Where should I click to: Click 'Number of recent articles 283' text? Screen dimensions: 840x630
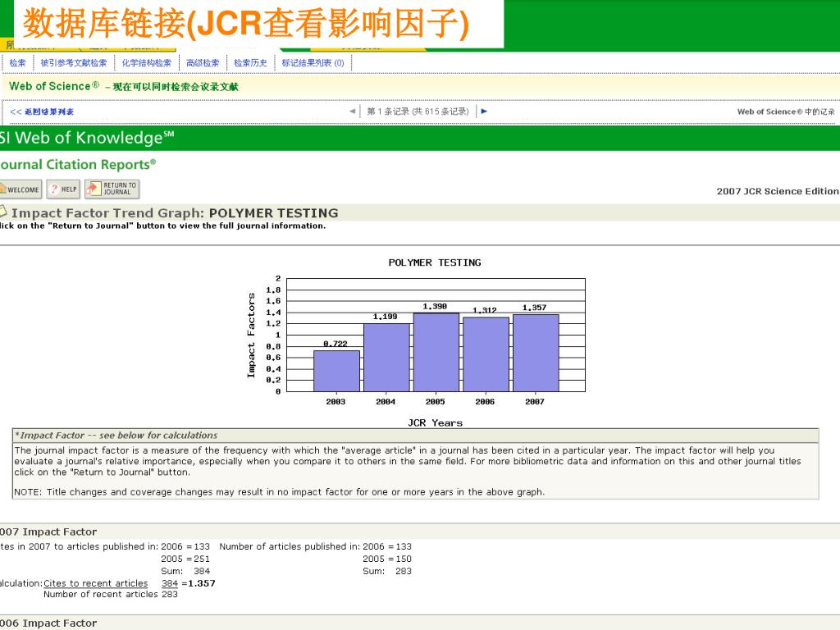coord(111,594)
